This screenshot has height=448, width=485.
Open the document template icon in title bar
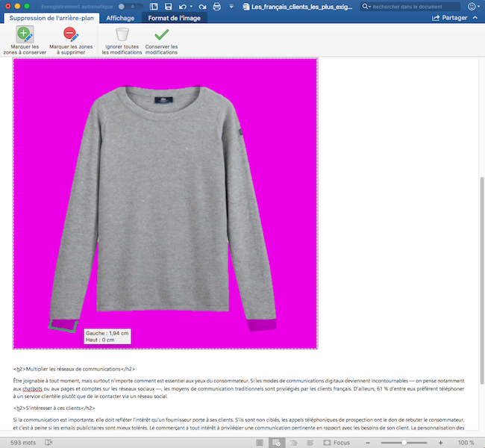(154, 7)
